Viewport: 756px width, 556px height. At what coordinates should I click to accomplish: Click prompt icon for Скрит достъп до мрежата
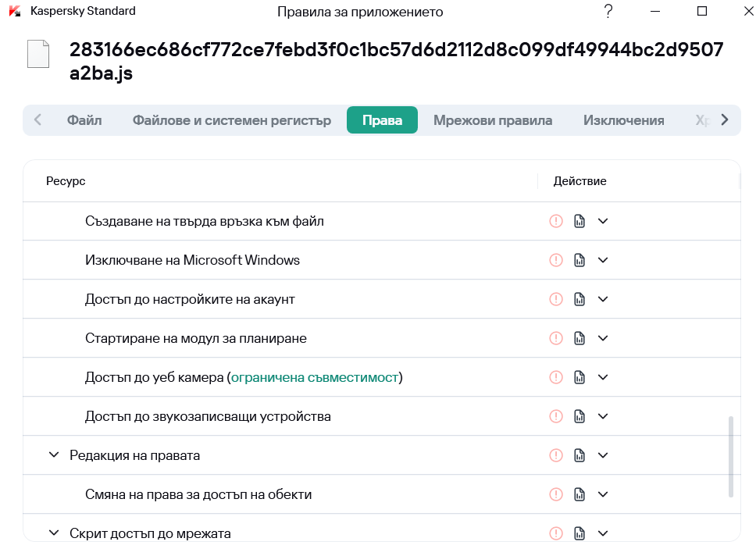(556, 533)
